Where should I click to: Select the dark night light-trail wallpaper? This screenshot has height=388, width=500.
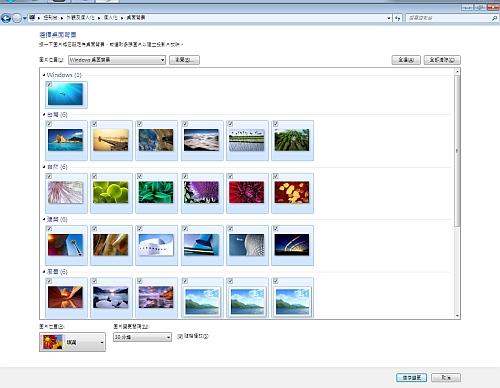(x=292, y=245)
